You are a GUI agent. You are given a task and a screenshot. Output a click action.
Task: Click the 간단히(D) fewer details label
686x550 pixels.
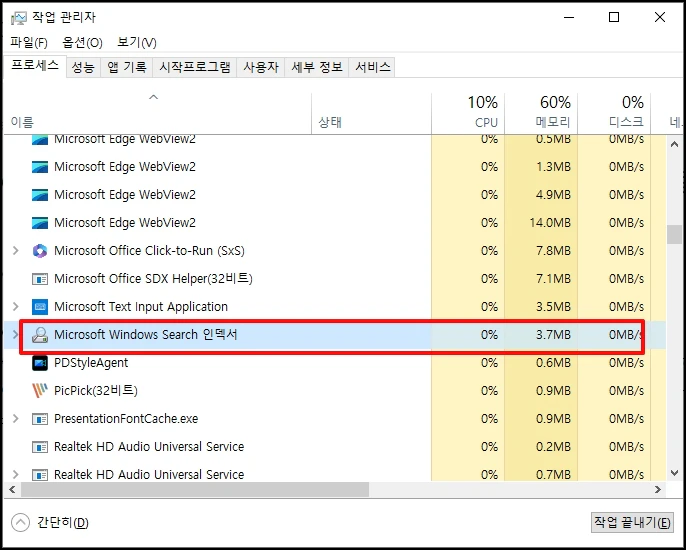click(63, 522)
